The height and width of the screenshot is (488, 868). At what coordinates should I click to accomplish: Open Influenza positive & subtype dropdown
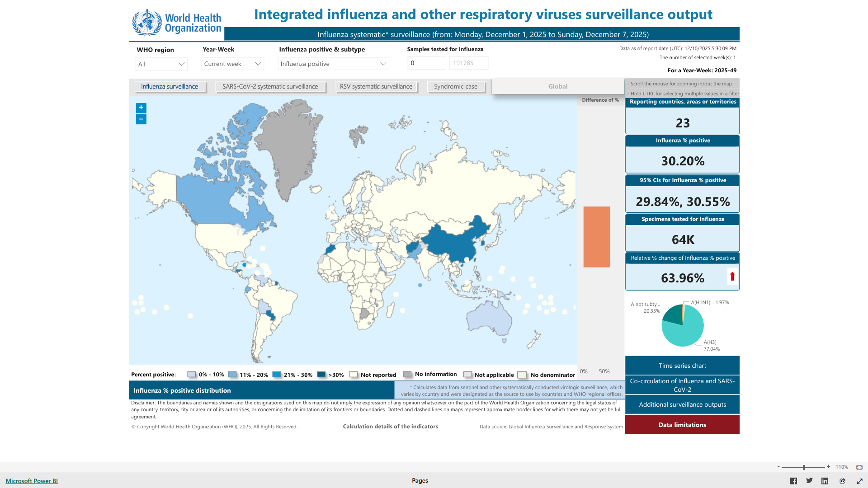click(x=333, y=64)
